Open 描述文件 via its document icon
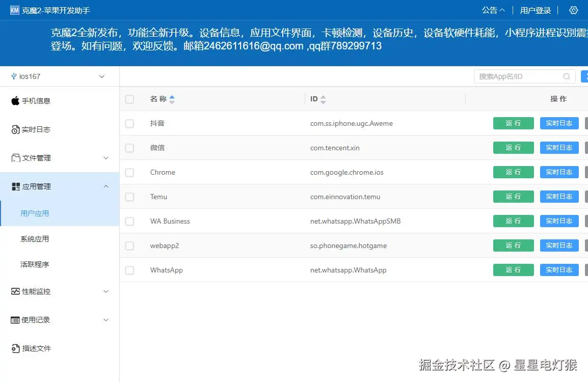The width and height of the screenshot is (588, 383). point(15,348)
